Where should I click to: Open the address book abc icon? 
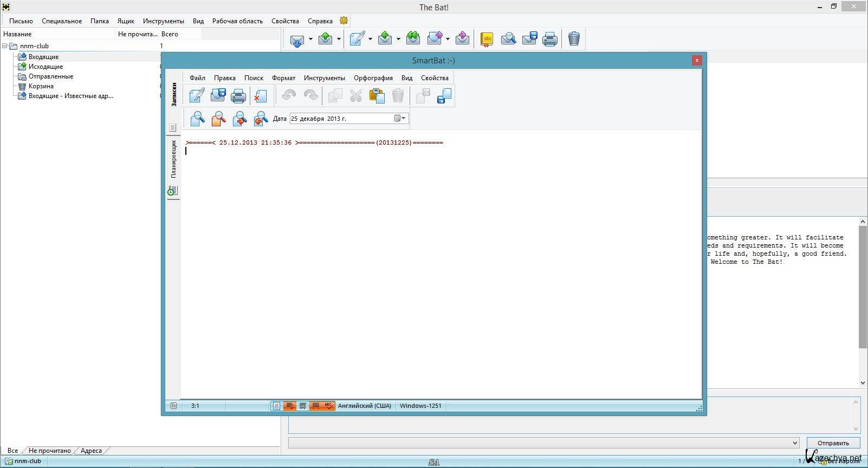tap(487, 39)
